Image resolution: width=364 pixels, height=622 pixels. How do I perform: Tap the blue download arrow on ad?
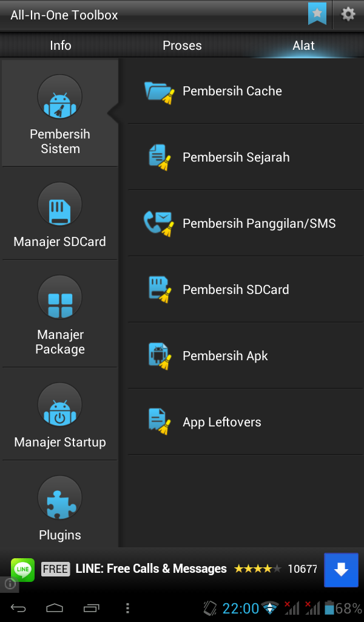tap(341, 570)
